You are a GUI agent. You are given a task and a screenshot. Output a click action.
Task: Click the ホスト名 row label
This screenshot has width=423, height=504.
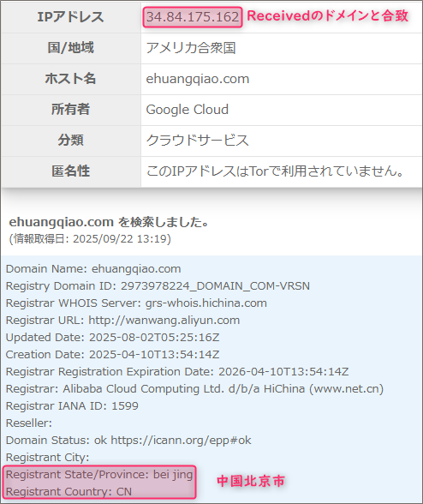click(x=71, y=79)
